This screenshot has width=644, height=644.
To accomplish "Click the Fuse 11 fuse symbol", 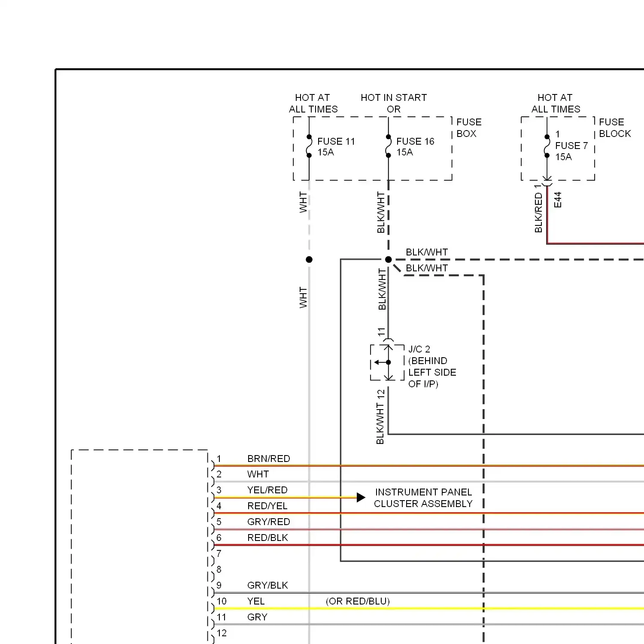I will point(309,146).
